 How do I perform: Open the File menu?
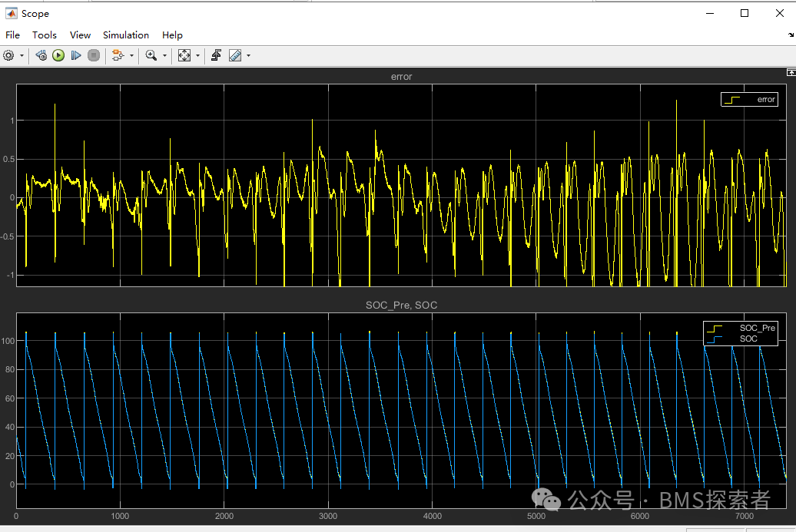(13, 35)
